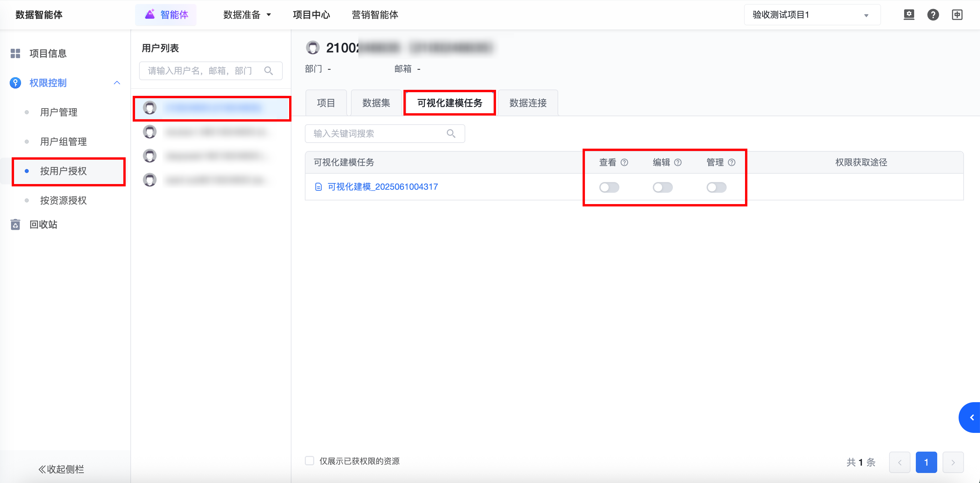Switch to the 数据集 tab
The width and height of the screenshot is (980, 483).
[x=376, y=103]
